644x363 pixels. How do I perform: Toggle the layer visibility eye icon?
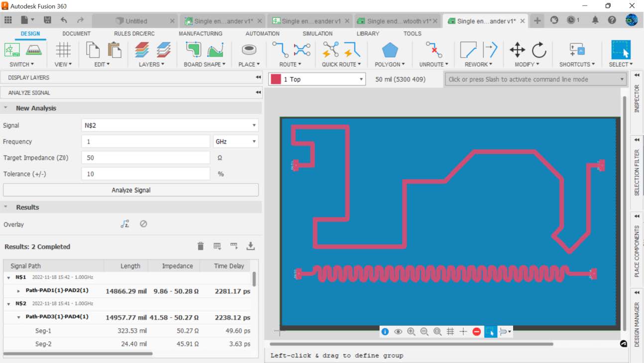tap(398, 331)
